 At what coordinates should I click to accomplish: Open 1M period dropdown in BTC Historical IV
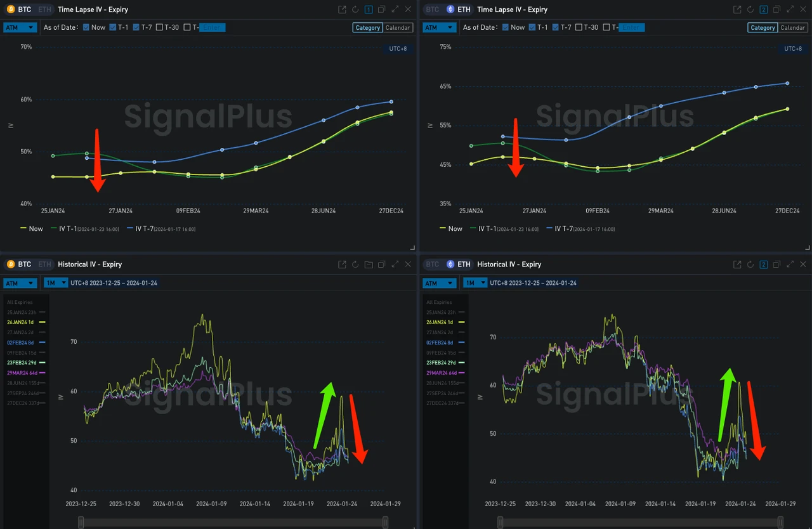[x=55, y=283]
